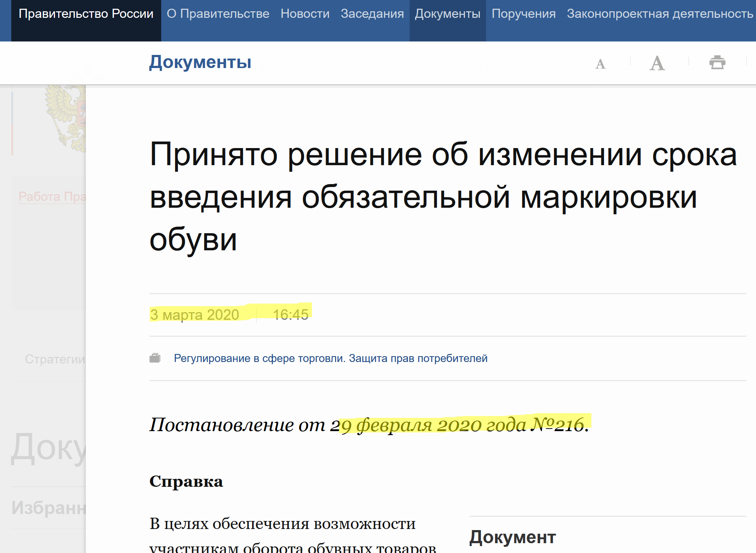Screen dimensions: 756x553
Task: Open Законопроектная деятельность menu item
Action: click(660, 14)
